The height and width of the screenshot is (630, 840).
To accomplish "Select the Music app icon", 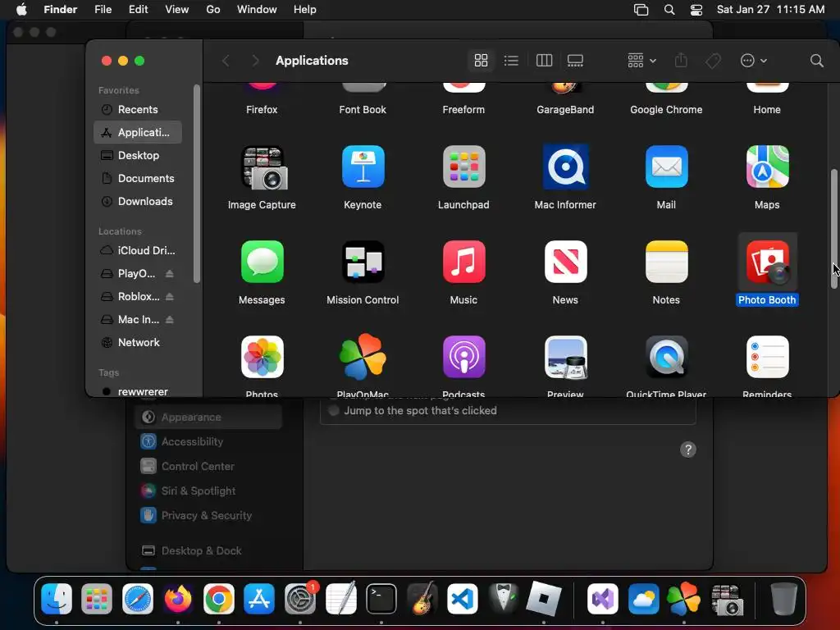I will 464,262.
